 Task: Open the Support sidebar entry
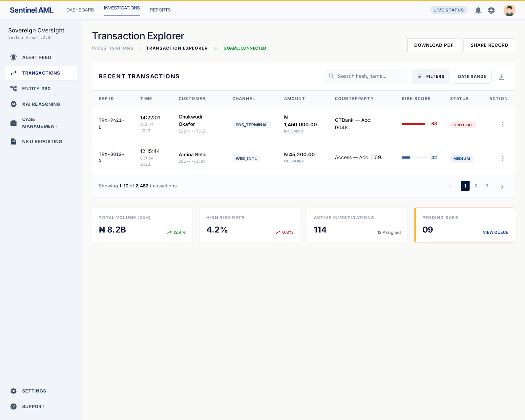[41, 407]
